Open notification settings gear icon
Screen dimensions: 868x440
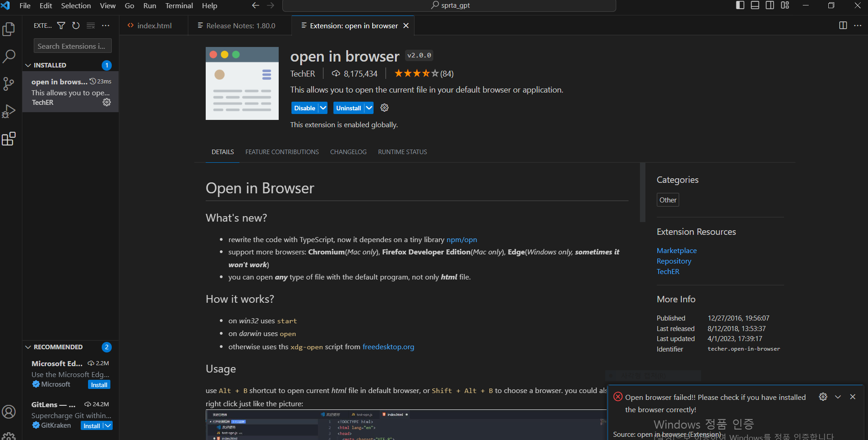pyautogui.click(x=823, y=397)
